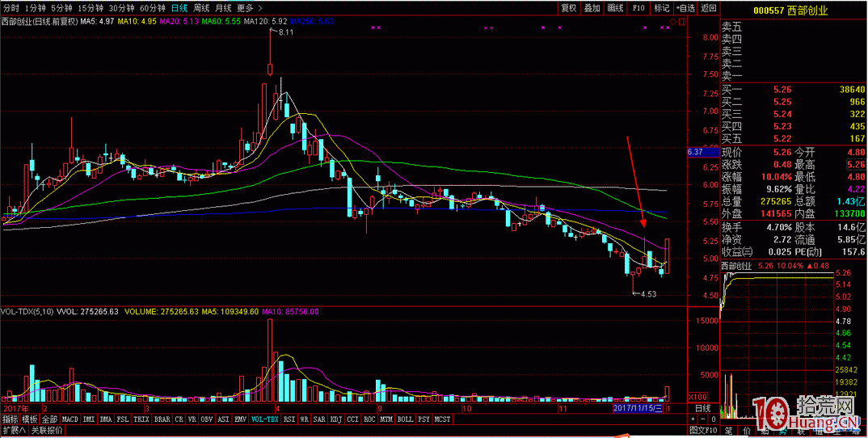Switch to the BOLL indicator
The image size is (868, 438).
pos(405,419)
